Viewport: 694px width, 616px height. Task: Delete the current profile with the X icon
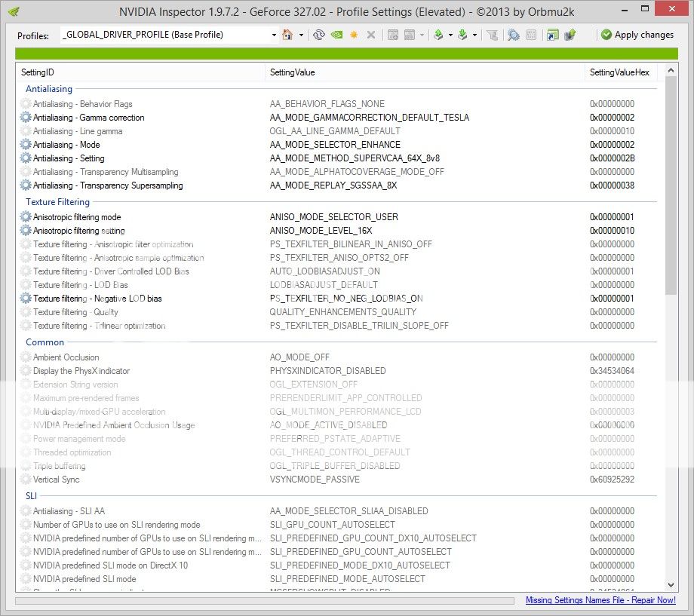[371, 35]
